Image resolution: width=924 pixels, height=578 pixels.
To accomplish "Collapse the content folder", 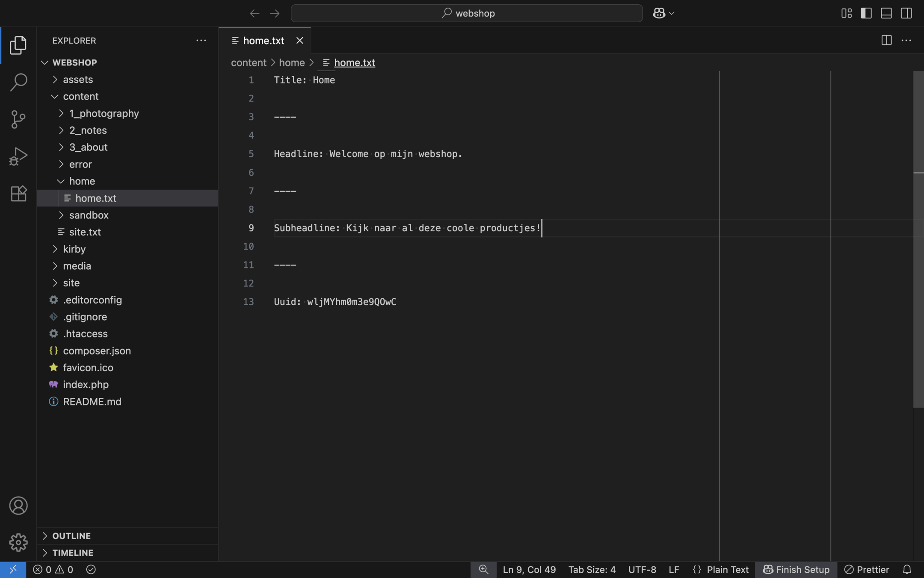I will point(80,96).
